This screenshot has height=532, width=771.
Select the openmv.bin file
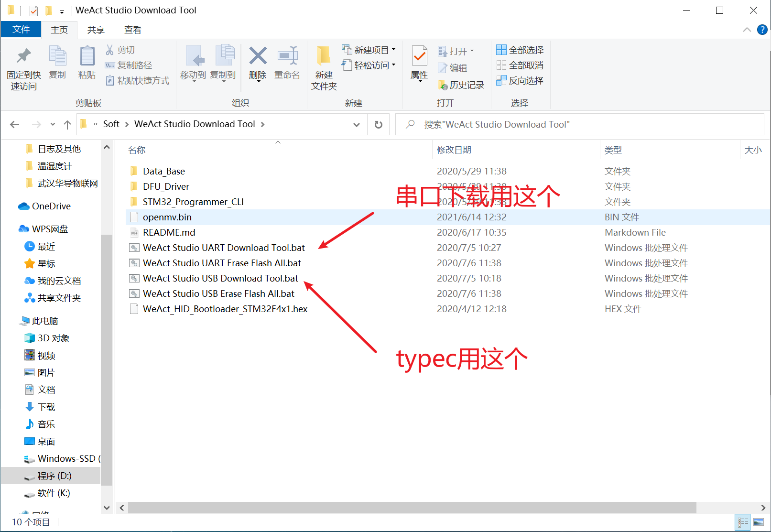point(167,217)
